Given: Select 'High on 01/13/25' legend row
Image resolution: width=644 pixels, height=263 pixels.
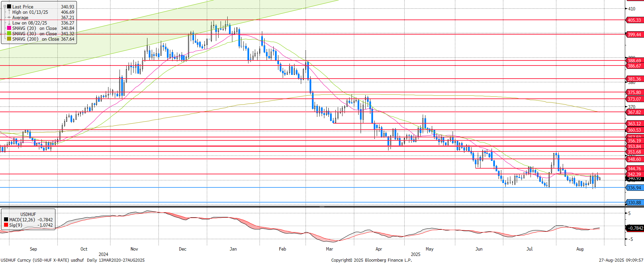Looking at the screenshot, I should [30, 12].
